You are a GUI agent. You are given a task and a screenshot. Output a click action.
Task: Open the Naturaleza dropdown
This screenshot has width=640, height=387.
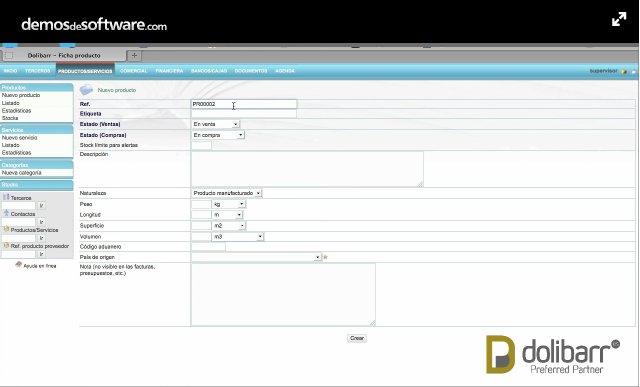coord(227,193)
